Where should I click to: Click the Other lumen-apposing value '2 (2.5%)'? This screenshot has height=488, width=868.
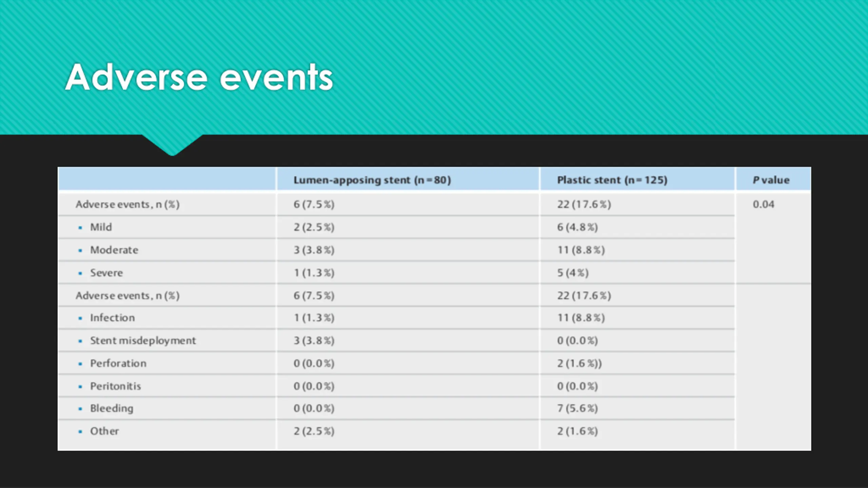click(x=314, y=431)
